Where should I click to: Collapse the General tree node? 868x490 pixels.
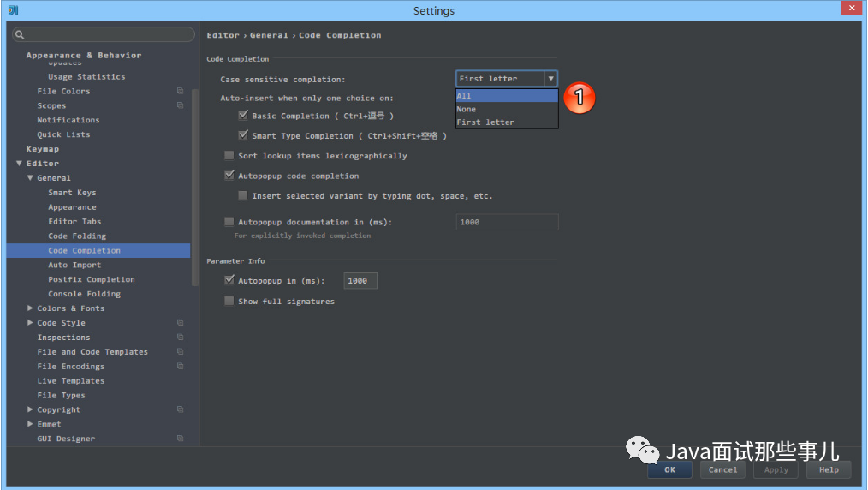pos(30,177)
